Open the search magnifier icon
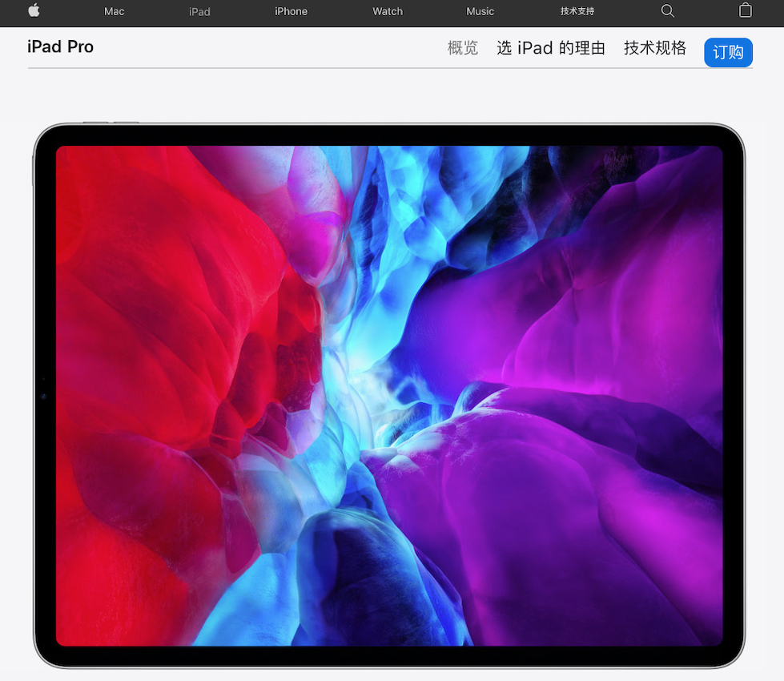 tap(668, 11)
